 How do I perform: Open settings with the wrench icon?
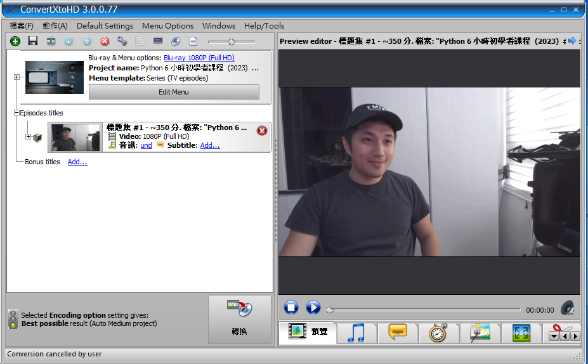122,41
